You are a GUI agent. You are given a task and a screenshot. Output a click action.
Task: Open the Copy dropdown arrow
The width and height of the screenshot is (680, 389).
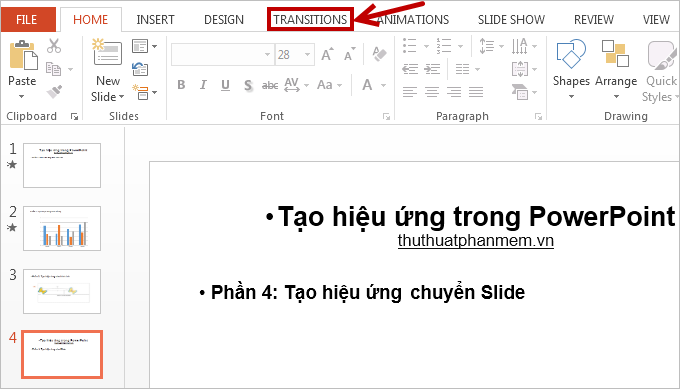click(70, 69)
